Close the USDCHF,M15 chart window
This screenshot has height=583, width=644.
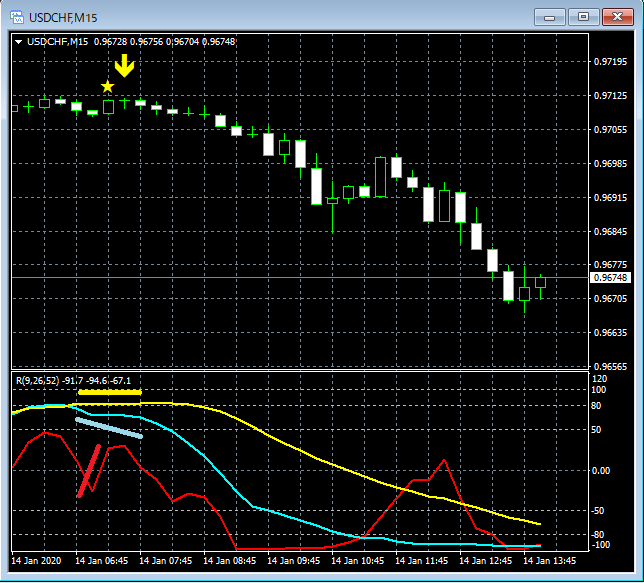coord(617,17)
